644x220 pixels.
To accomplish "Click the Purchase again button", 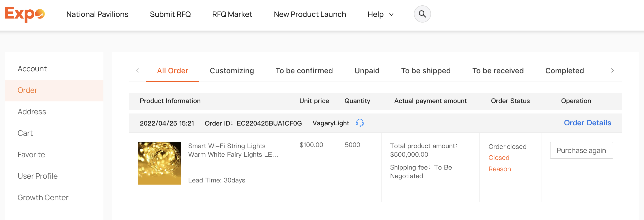I will 581,150.
